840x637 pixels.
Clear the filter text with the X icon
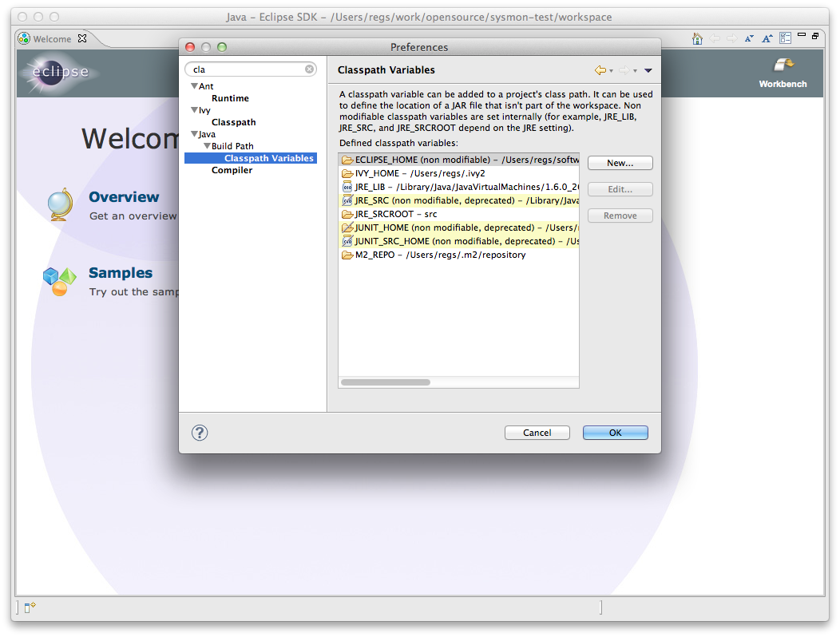[x=309, y=69]
